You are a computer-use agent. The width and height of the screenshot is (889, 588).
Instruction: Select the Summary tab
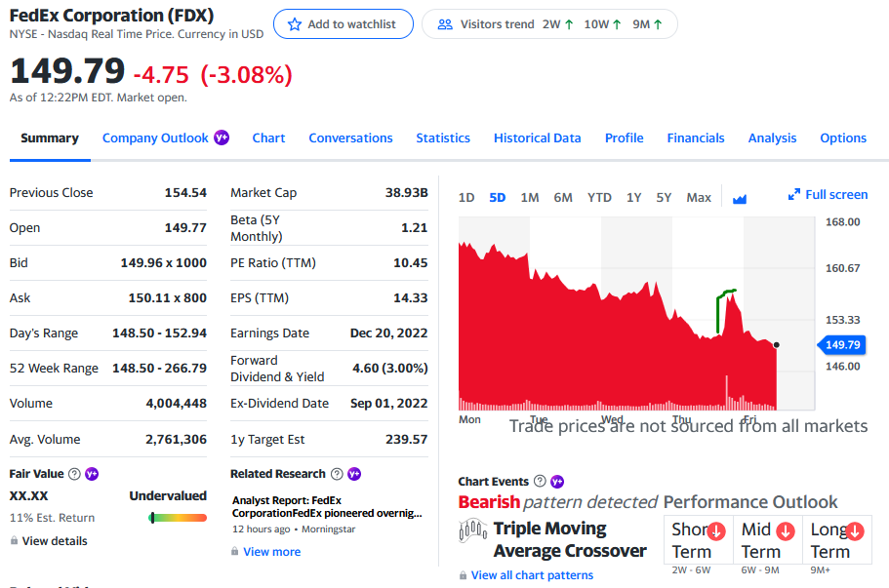click(50, 138)
